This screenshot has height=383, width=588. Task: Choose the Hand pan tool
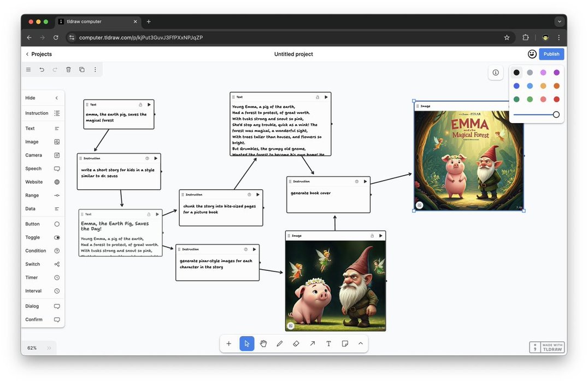click(263, 344)
